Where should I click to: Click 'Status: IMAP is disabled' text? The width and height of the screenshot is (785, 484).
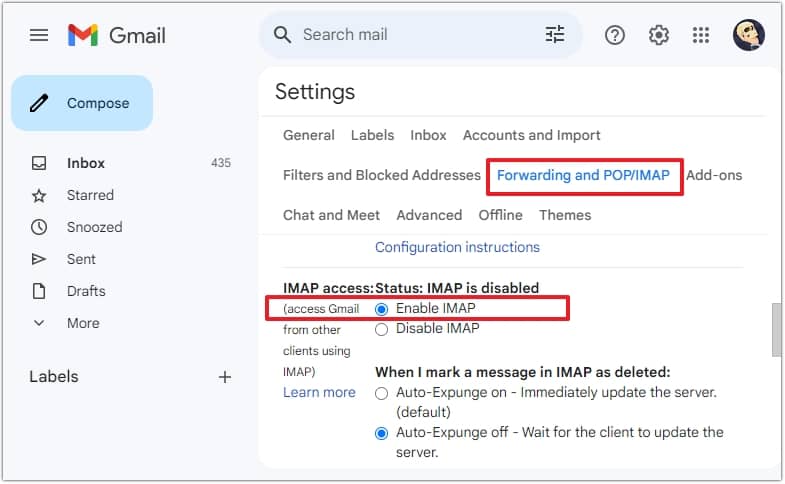point(457,288)
